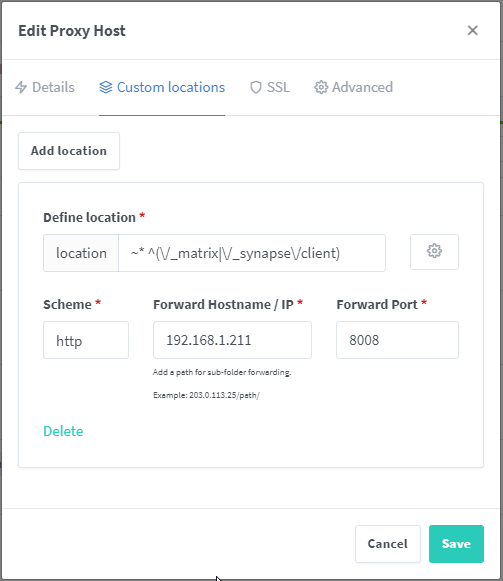Screen dimensions: 503x581
Task: Click the Forward Hostname / IP field
Action: tap(232, 340)
